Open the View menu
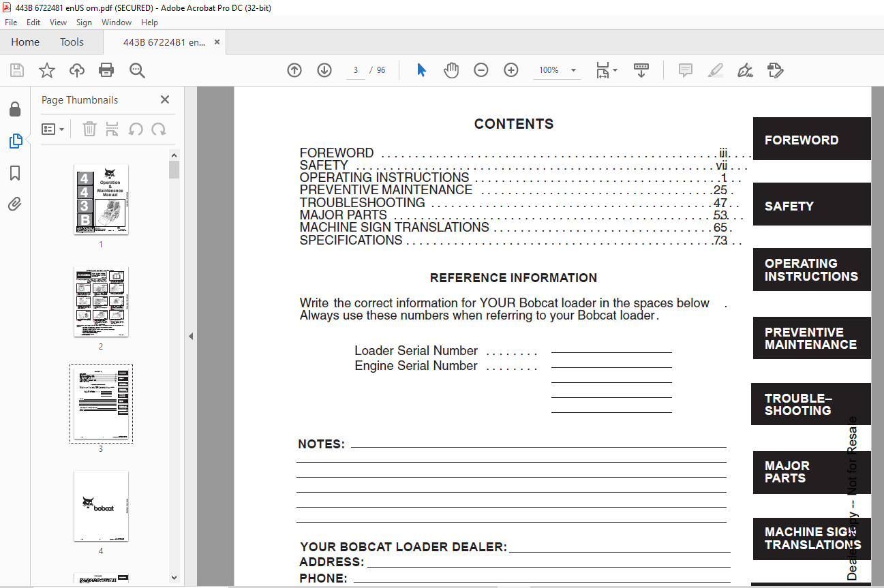Image resolution: width=884 pixels, height=588 pixels. pyautogui.click(x=59, y=22)
